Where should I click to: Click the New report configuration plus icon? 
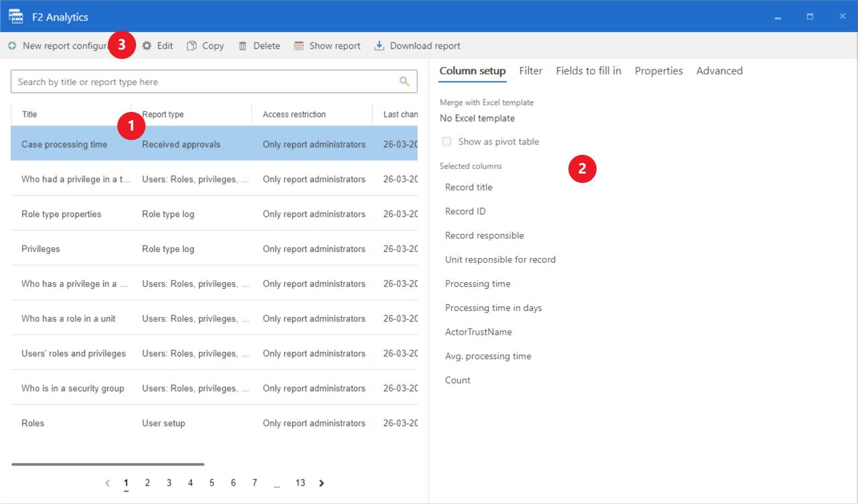[12, 46]
